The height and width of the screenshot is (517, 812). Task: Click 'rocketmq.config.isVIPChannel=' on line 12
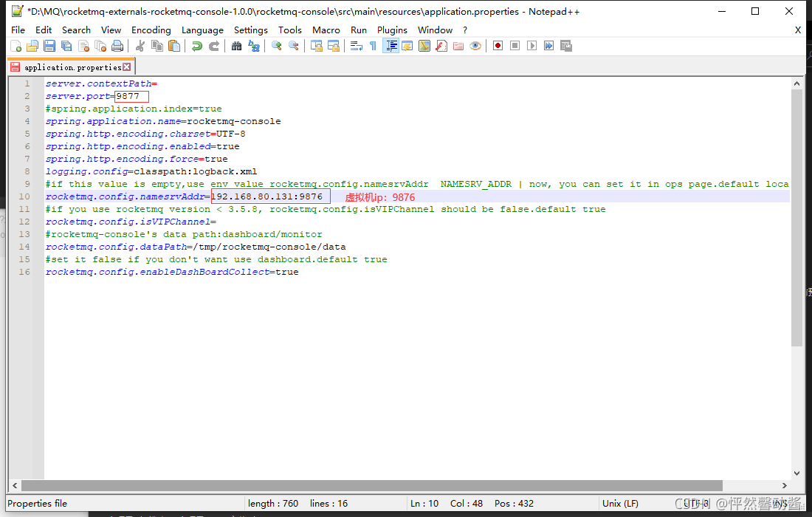click(131, 222)
